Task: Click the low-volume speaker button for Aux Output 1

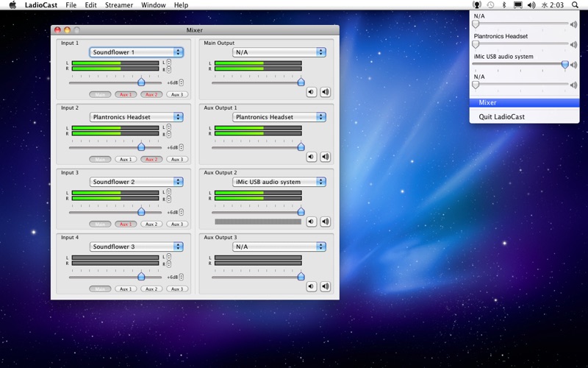Action: click(311, 157)
